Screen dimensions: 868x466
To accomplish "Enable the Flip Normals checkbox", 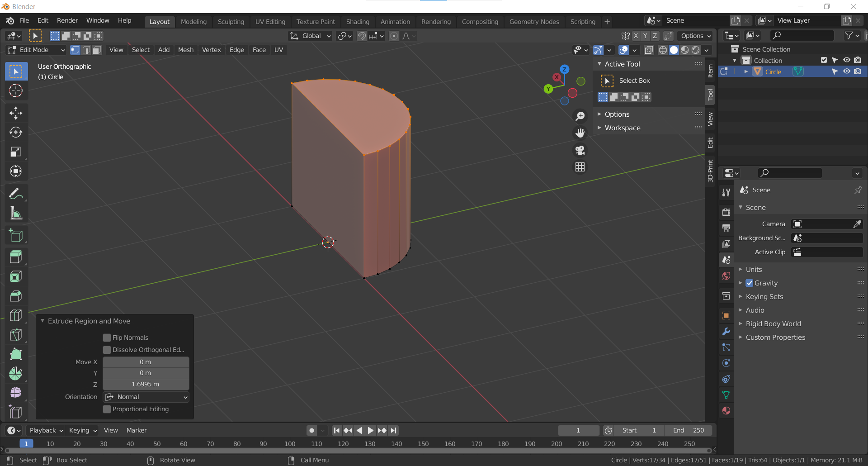I will tap(107, 338).
